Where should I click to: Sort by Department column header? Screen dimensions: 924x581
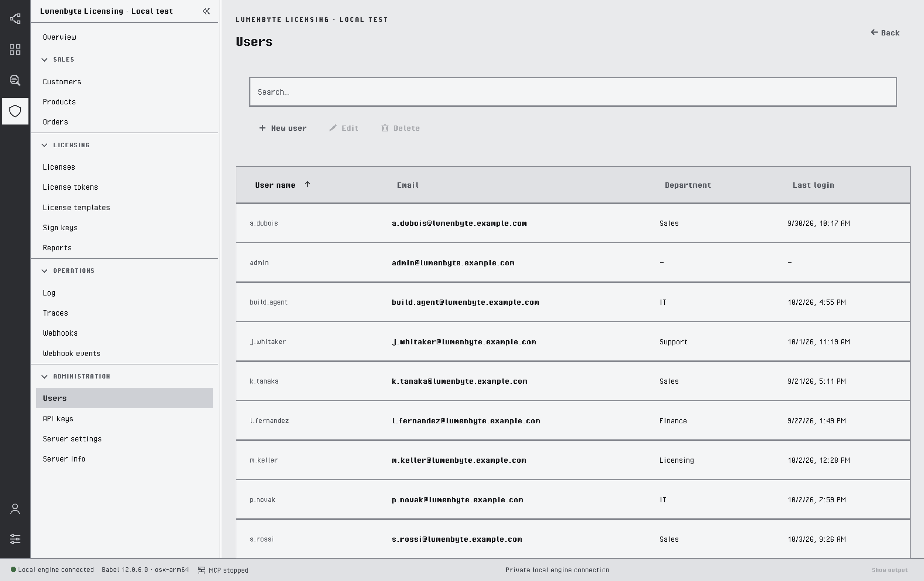click(x=688, y=185)
